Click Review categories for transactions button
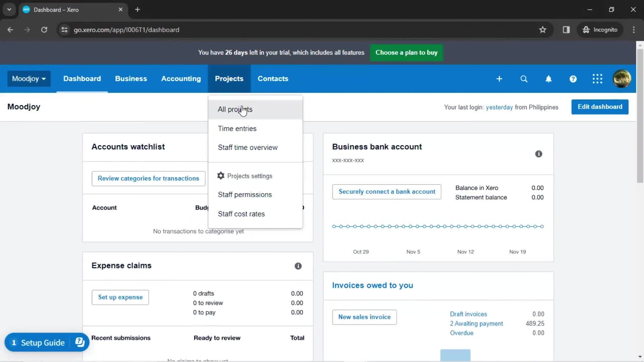 pyautogui.click(x=148, y=178)
